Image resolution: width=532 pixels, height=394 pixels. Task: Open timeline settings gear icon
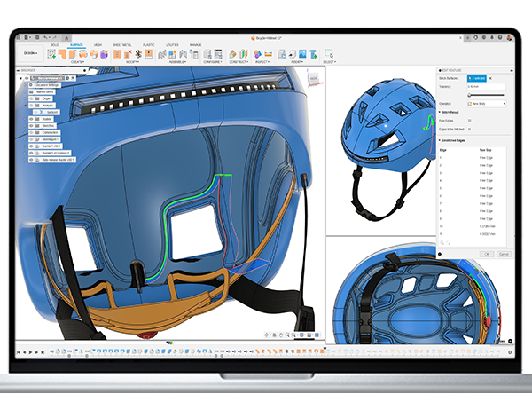[510, 352]
